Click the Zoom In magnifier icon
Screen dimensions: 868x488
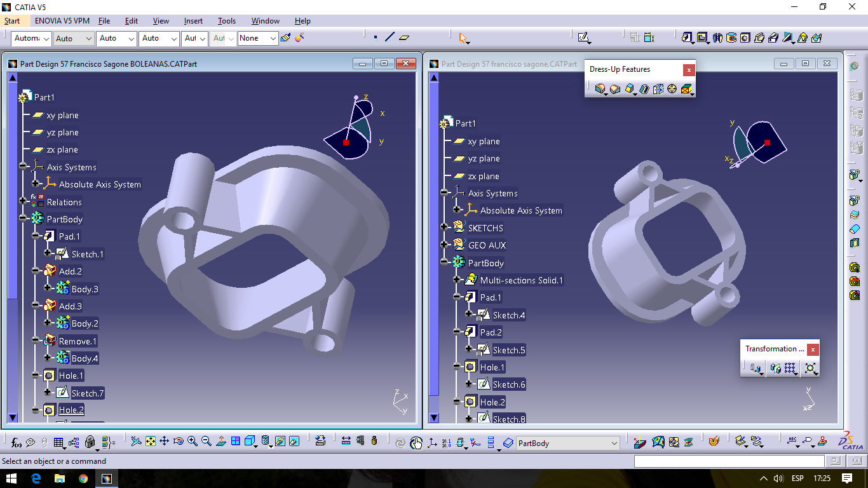point(193,441)
